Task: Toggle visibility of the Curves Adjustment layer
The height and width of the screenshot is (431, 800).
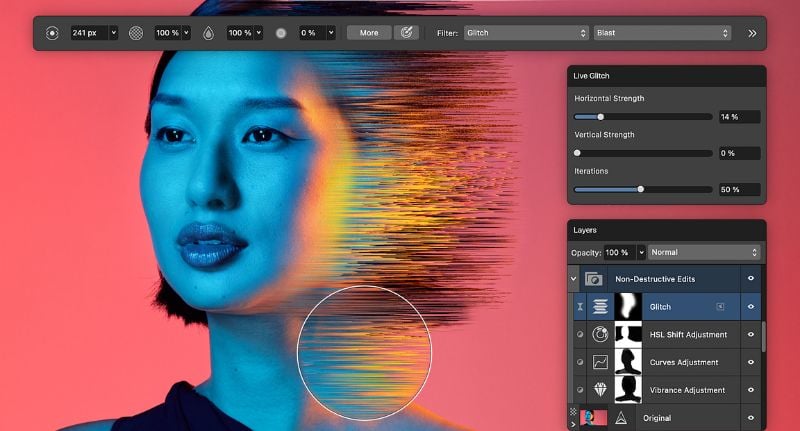Action: pyautogui.click(x=751, y=362)
